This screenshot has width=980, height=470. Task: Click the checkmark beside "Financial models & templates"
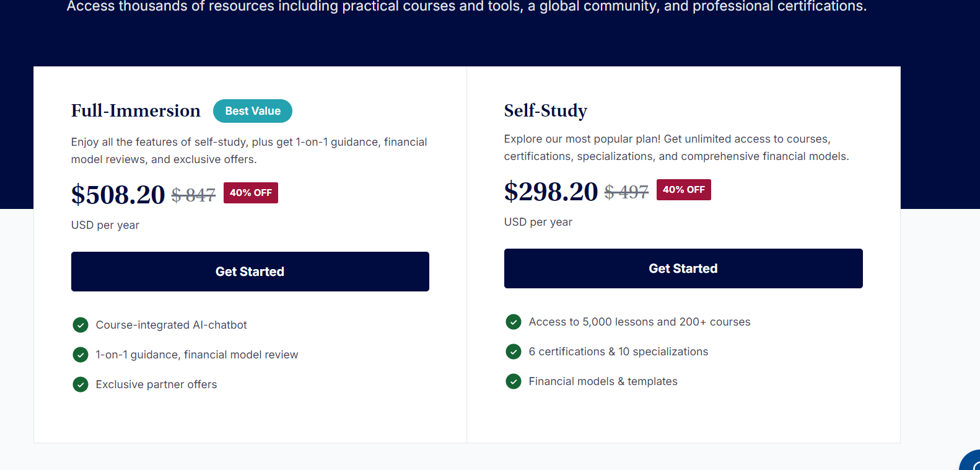[514, 381]
